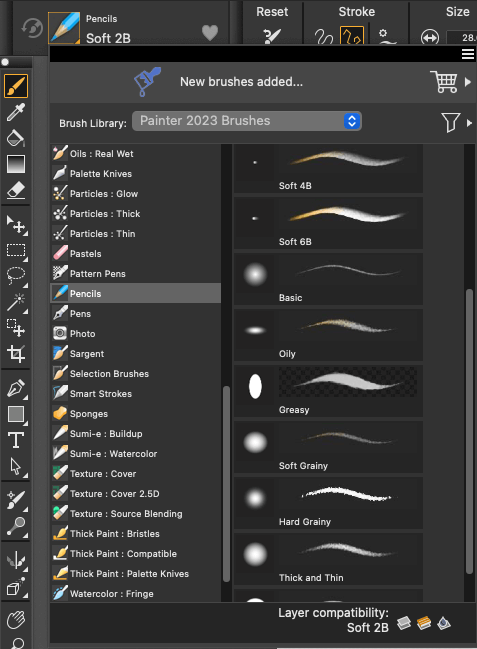This screenshot has height=649, width=477.
Task: Select the Lasso selection tool
Action: pos(16,275)
